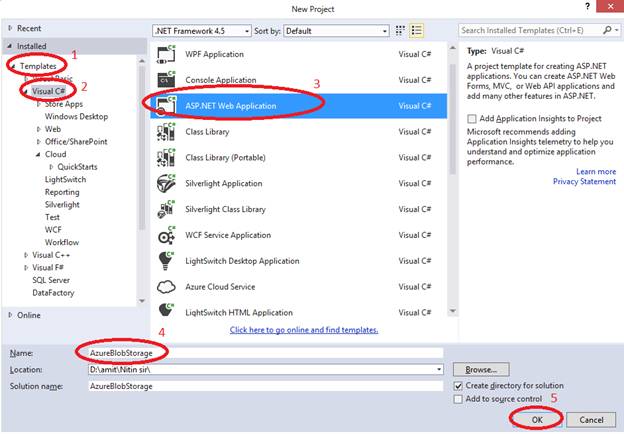The image size is (624, 434).
Task: Click the Browse... button
Action: [x=481, y=370]
